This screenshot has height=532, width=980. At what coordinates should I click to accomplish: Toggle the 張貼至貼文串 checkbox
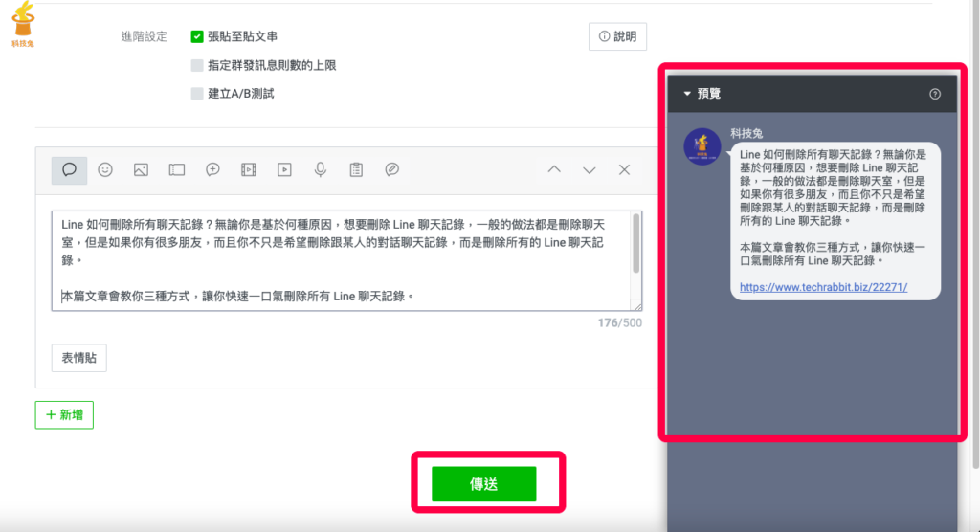[197, 37]
